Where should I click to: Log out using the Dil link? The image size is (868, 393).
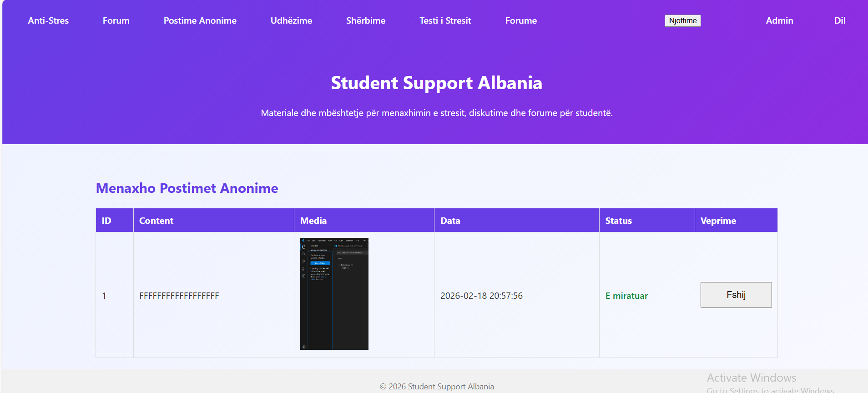pos(839,20)
